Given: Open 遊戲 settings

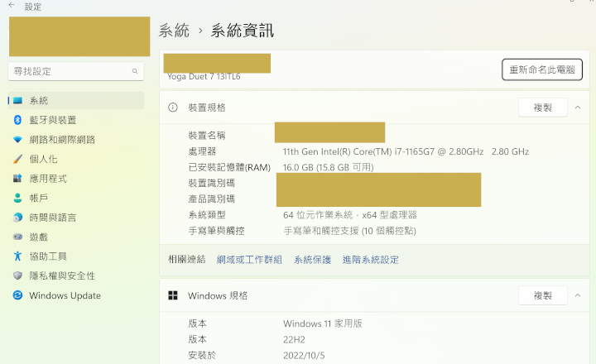Looking at the screenshot, I should (76, 237).
